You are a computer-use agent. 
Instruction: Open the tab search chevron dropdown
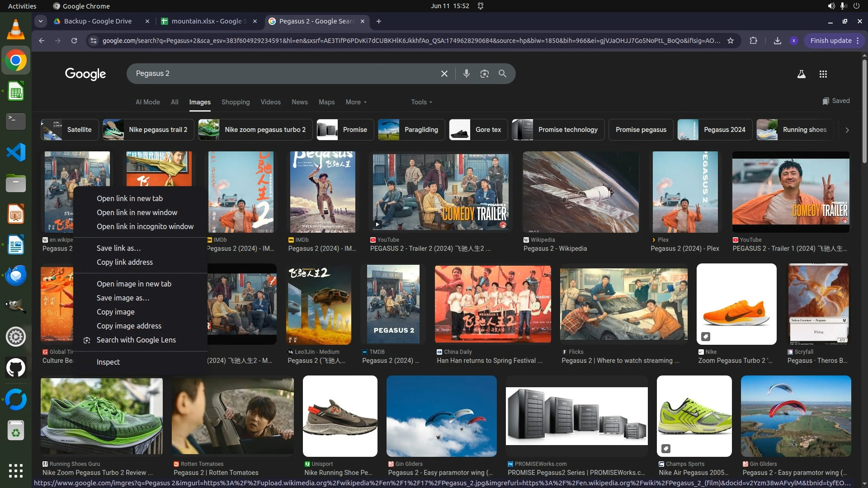pos(41,21)
